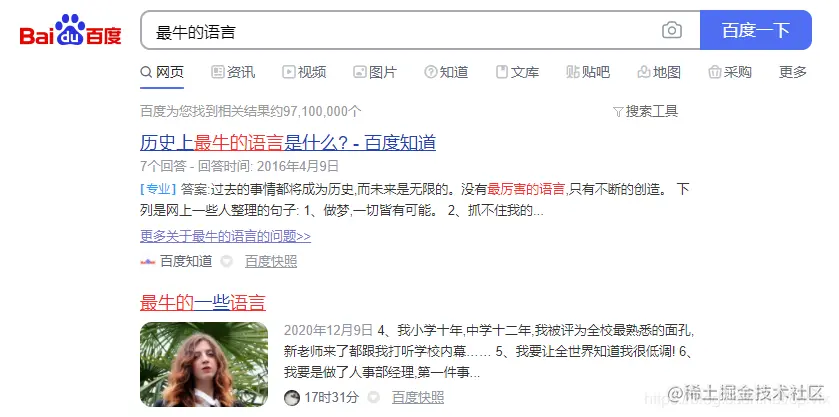Open the 地图 map tab
Screen dimensions: 839x417
[659, 72]
